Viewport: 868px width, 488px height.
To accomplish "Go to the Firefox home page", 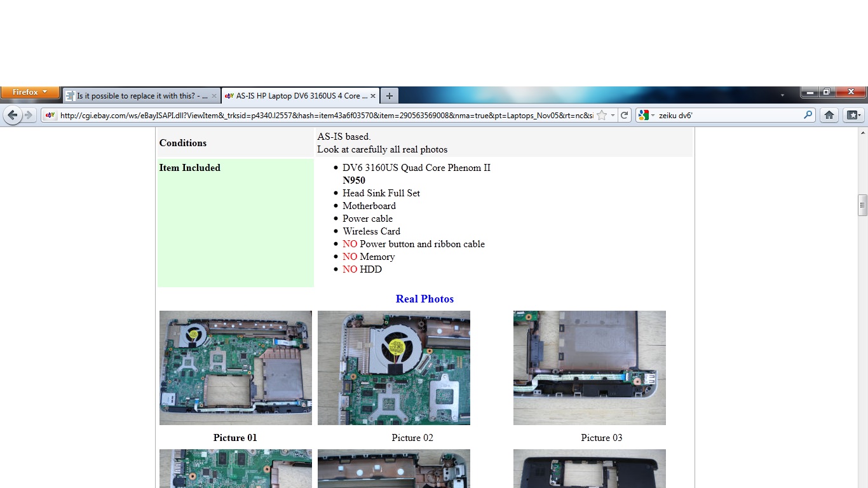I will pos(829,115).
